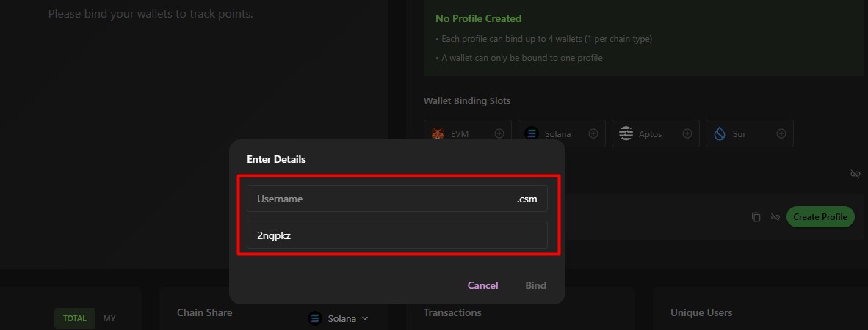Click the Aptos logo in the binding slots
868x330 pixels.
pyautogui.click(x=626, y=133)
